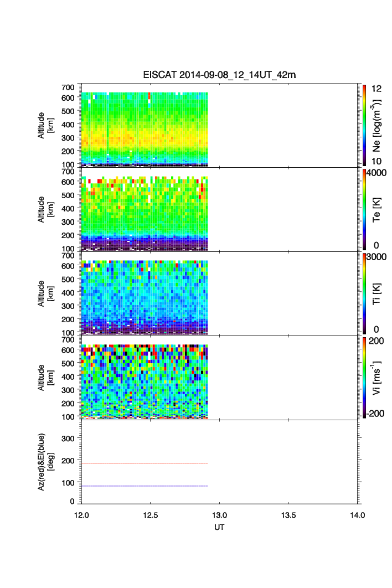Image resolution: width=392 pixels, height=588 pixels.
Task: Click the Ti [K] color bar label
Action: [x=376, y=295]
